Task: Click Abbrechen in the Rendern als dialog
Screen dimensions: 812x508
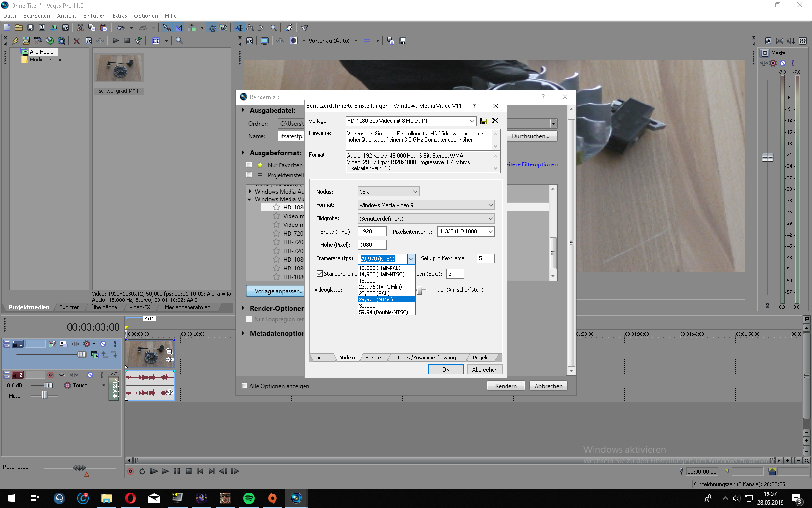Action: [549, 386]
